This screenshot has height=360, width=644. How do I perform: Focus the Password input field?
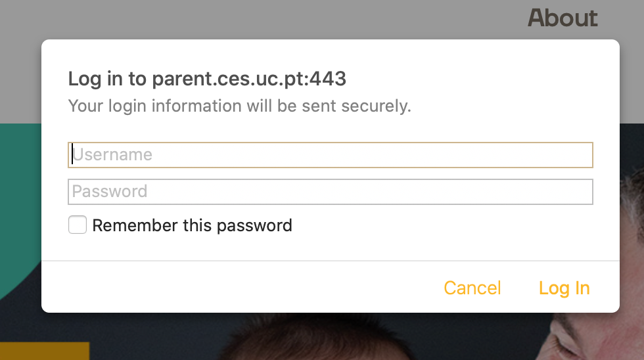click(331, 192)
